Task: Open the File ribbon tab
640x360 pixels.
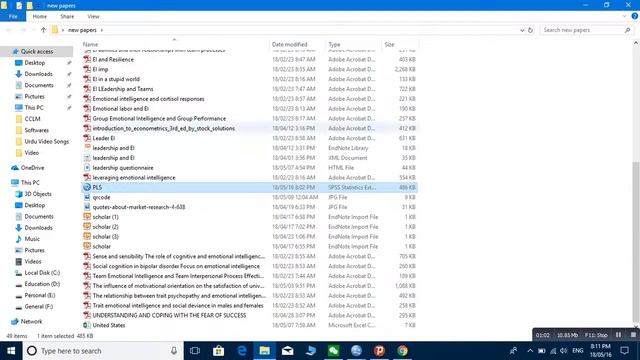Action: click(x=13, y=16)
